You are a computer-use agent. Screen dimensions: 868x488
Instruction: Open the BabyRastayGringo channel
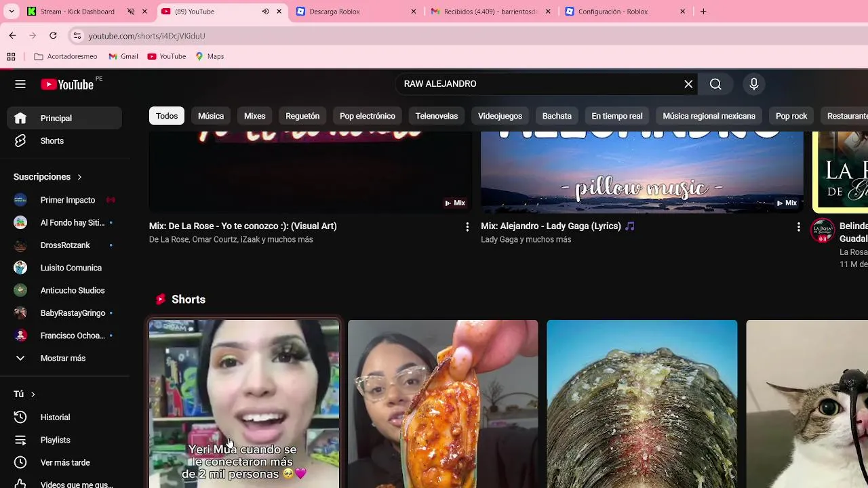[x=64, y=313]
